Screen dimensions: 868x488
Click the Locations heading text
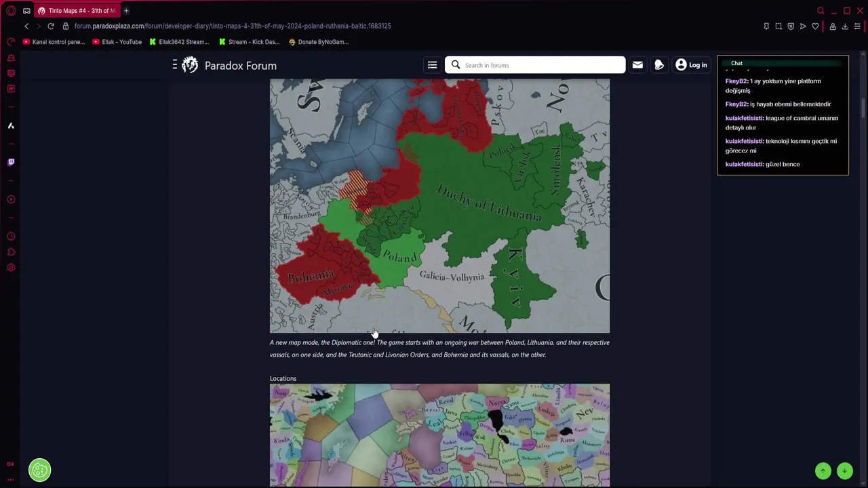(283, 379)
